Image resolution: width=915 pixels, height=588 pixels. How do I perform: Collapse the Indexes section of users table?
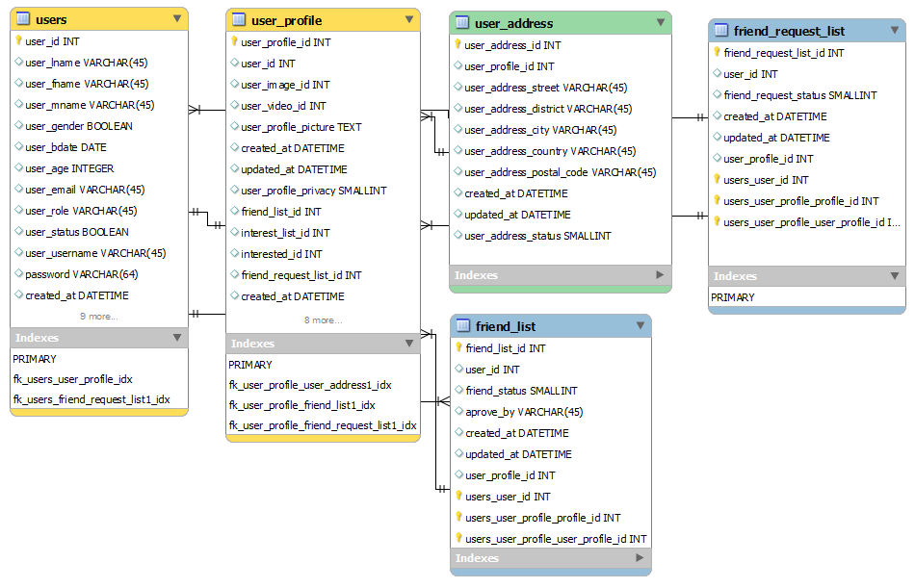[177, 337]
